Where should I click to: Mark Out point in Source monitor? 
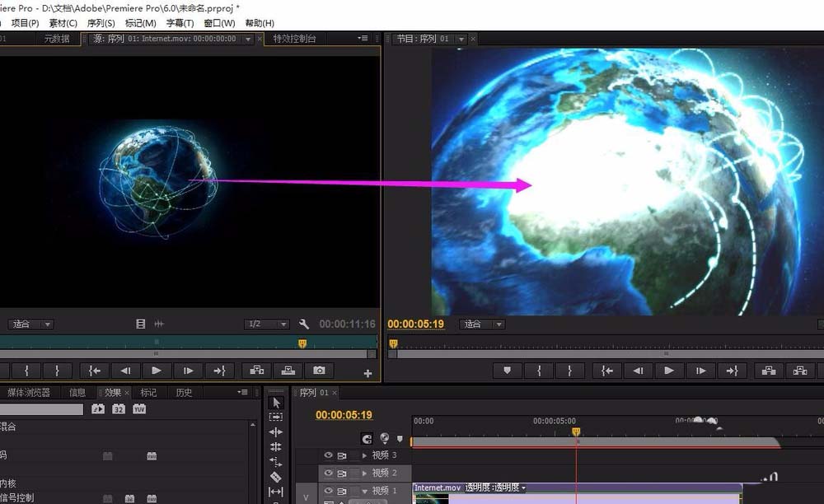point(58,371)
